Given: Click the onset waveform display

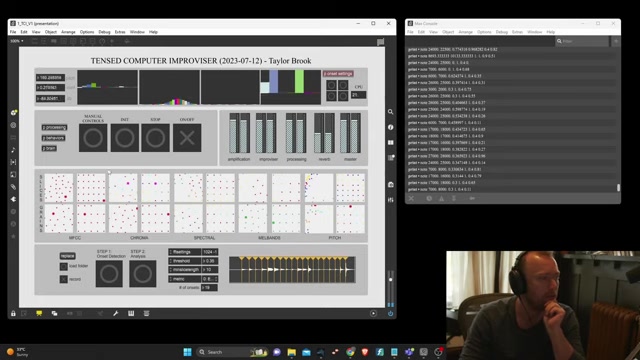Looking at the screenshot, I should coord(292,269).
